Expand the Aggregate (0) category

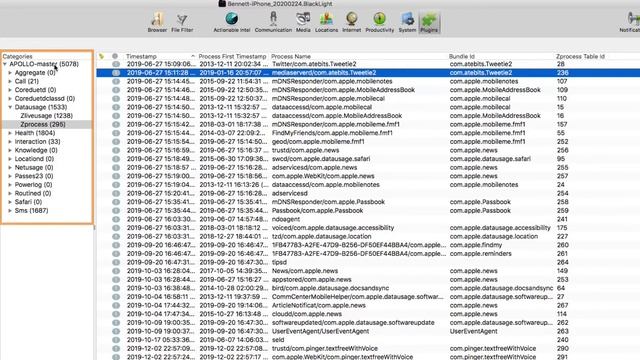pyautogui.click(x=10, y=73)
